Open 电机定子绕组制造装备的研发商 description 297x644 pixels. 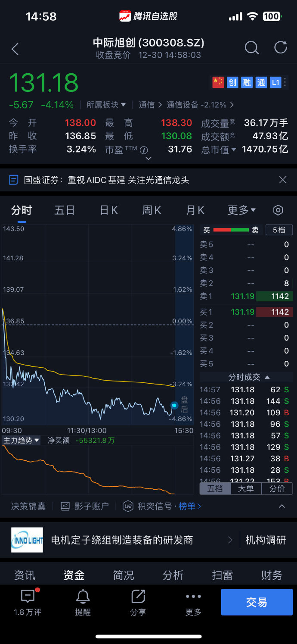[x=122, y=540]
